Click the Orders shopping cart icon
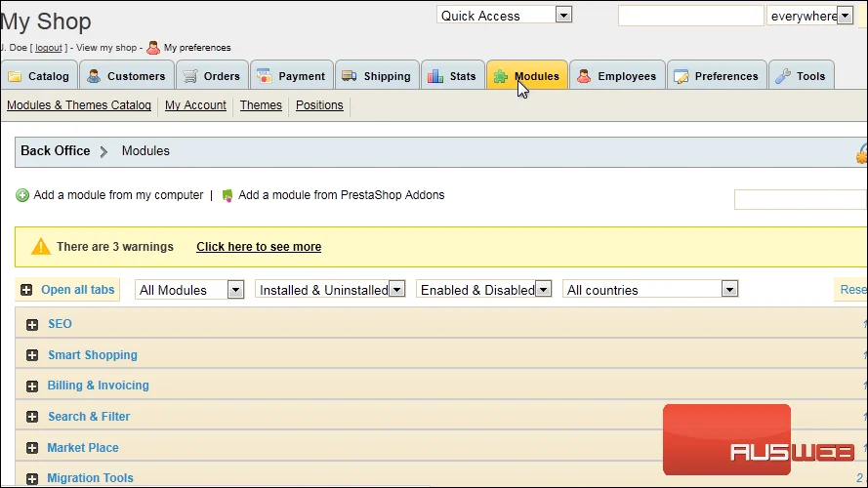The height and width of the screenshot is (488, 868). pos(189,76)
